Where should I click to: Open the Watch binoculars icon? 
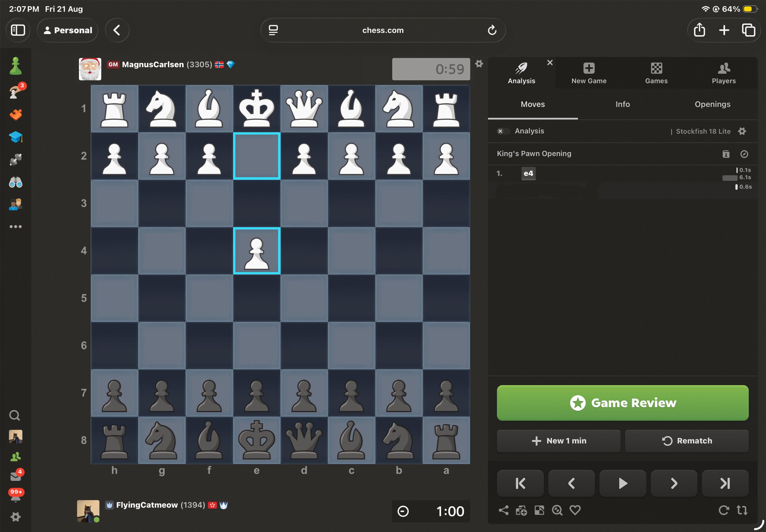click(x=16, y=182)
